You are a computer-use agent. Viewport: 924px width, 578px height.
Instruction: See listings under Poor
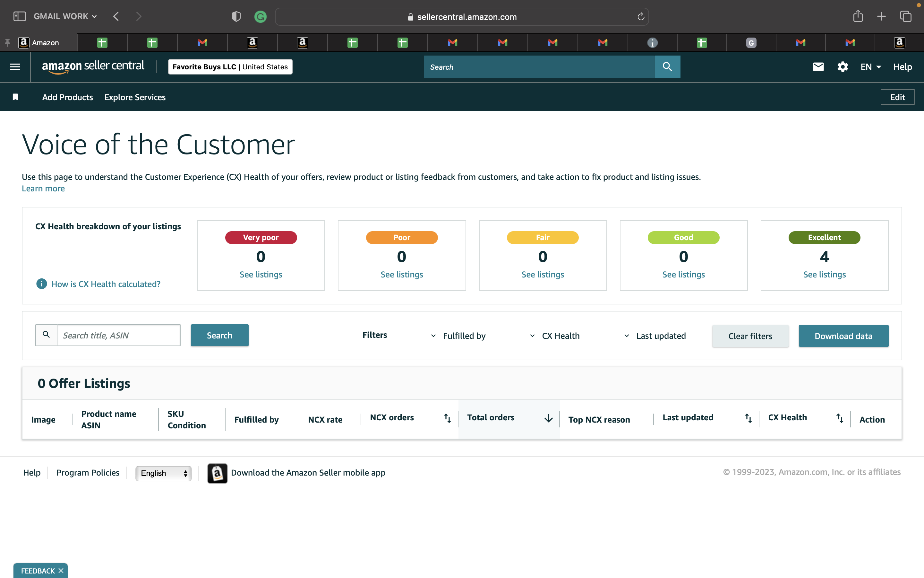(402, 275)
